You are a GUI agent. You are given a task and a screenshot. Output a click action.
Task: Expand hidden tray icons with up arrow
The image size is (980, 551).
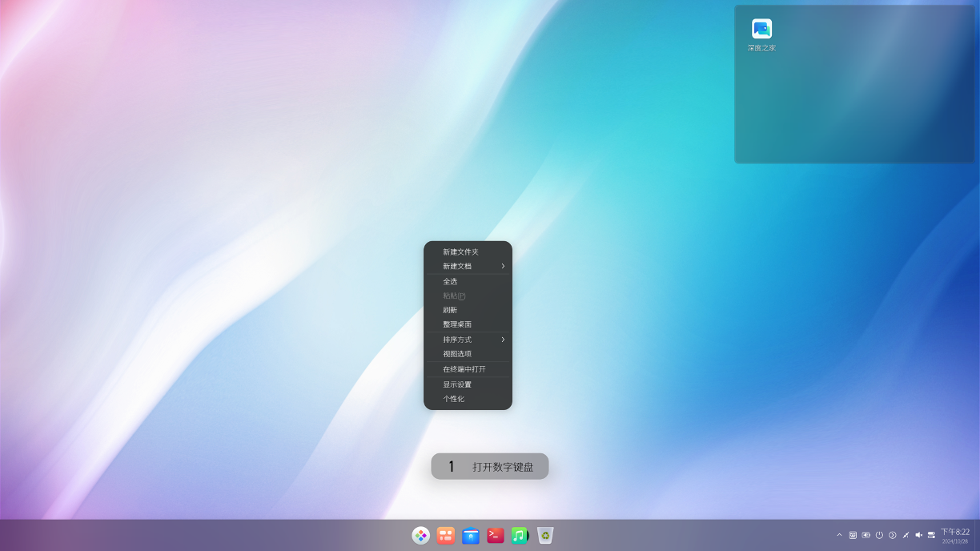click(839, 535)
